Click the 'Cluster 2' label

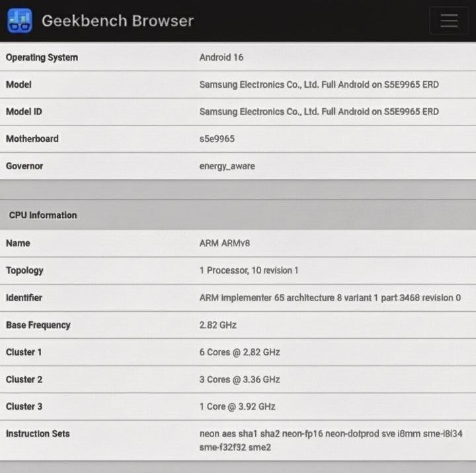24,379
